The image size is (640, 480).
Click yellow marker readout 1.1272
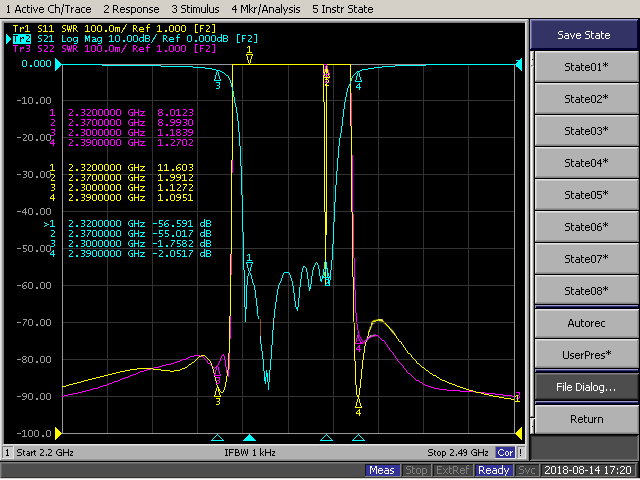(x=176, y=188)
